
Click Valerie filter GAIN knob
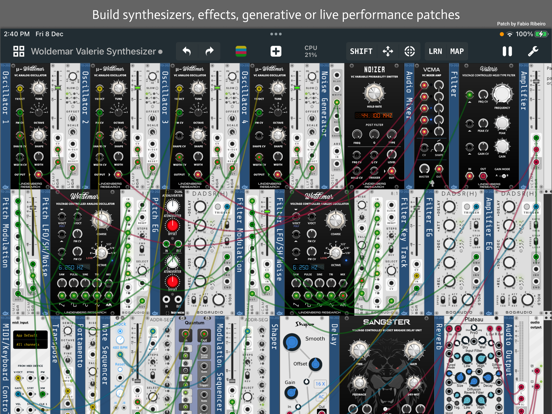[x=502, y=146]
